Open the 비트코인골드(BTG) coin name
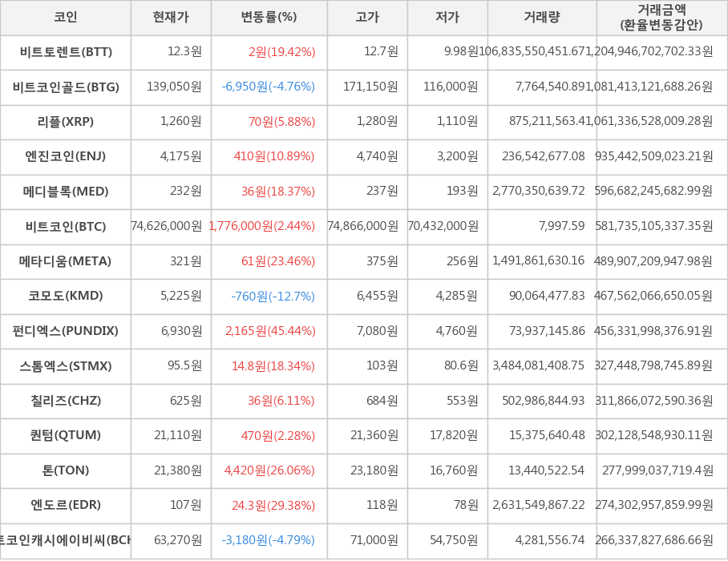The image size is (728, 561). 66,87
